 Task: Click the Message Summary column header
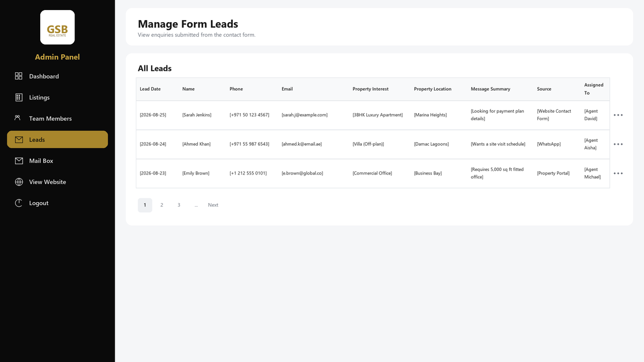491,89
